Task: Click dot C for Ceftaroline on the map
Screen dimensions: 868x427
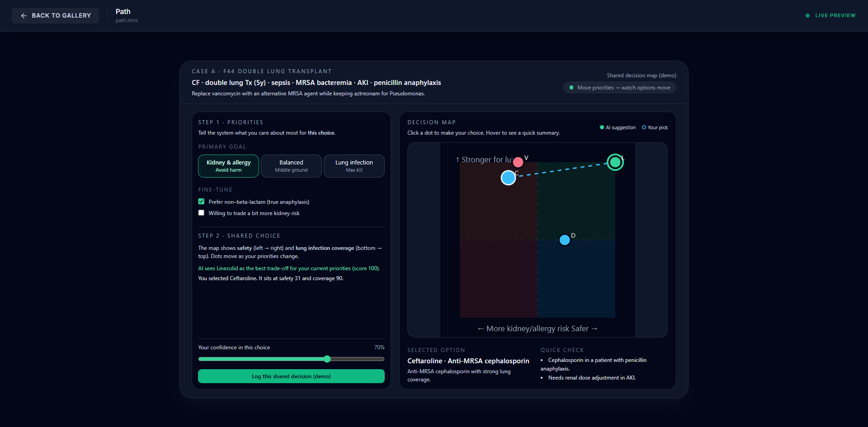Action: 508,178
